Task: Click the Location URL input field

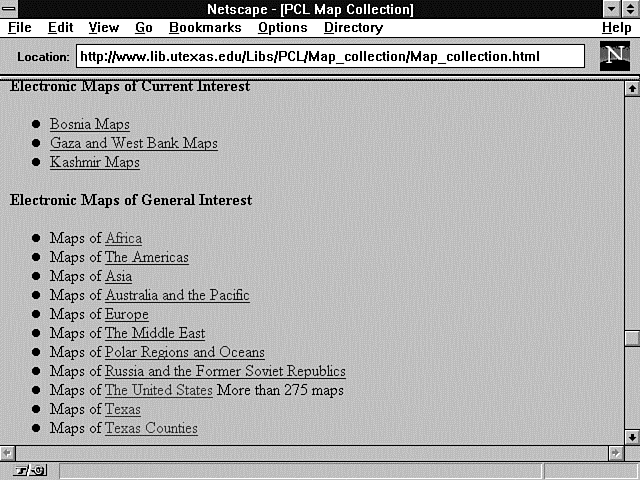Action: pos(330,57)
